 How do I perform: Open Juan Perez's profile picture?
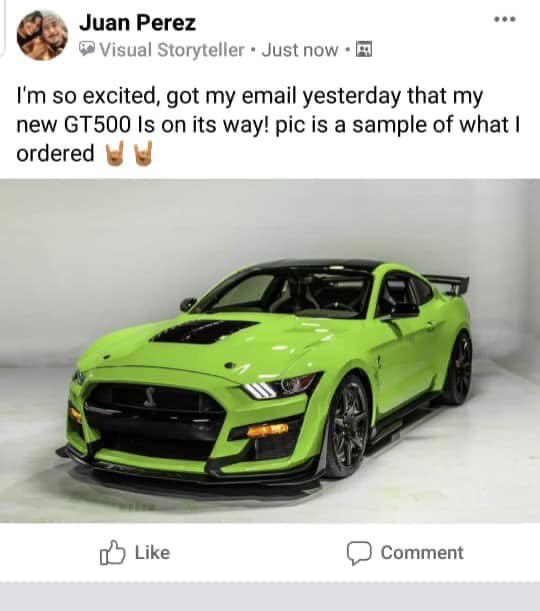42,35
